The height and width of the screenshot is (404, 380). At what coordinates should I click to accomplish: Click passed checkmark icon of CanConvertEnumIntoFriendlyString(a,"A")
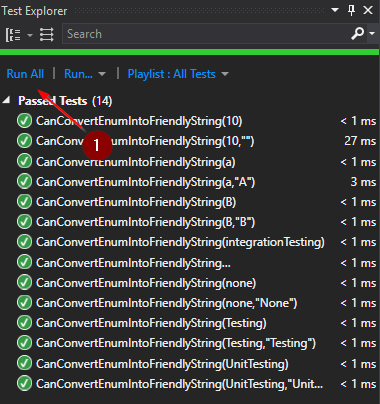24,182
